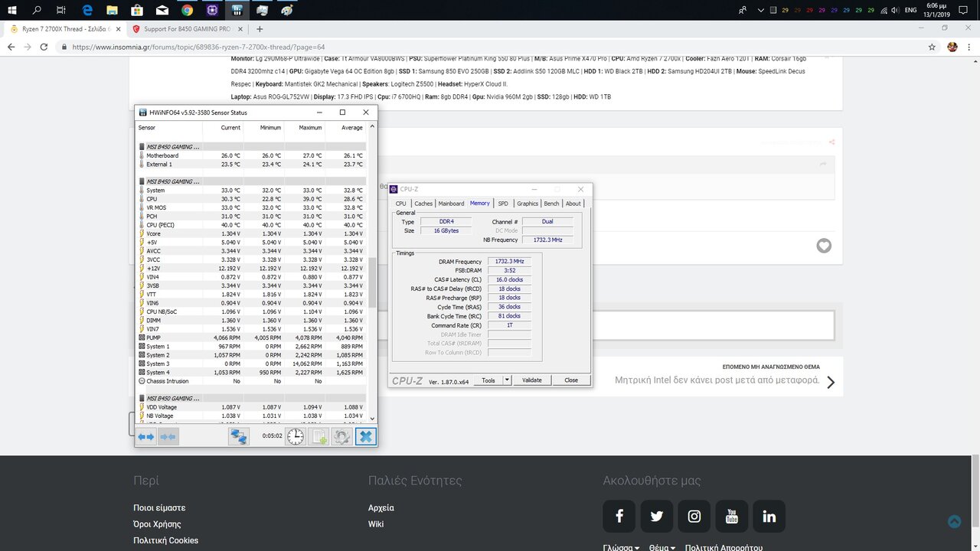
Task: Open Wiki link in footer
Action: (376, 524)
